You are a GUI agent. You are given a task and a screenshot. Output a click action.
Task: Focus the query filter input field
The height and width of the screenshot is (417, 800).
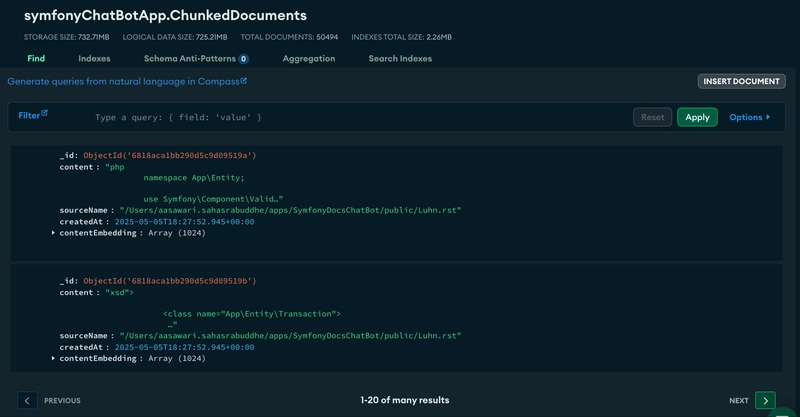(x=357, y=117)
